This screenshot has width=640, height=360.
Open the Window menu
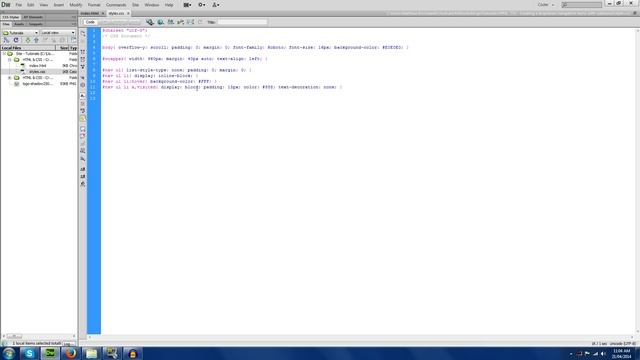coord(152,5)
